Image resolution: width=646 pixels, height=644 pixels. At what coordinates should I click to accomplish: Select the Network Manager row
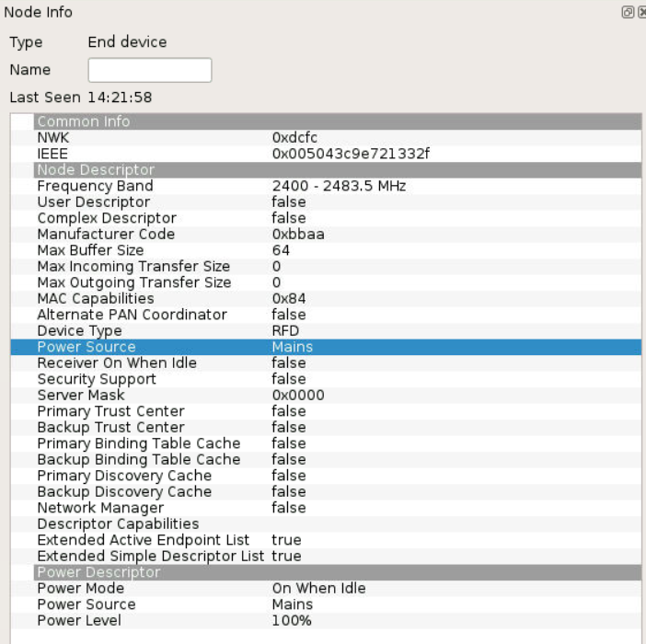[x=327, y=508]
